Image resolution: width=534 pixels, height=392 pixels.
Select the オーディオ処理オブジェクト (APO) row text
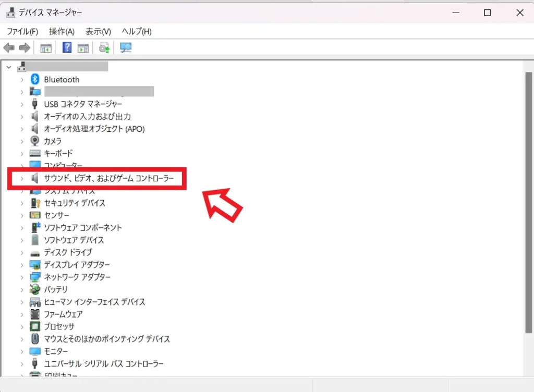(94, 129)
